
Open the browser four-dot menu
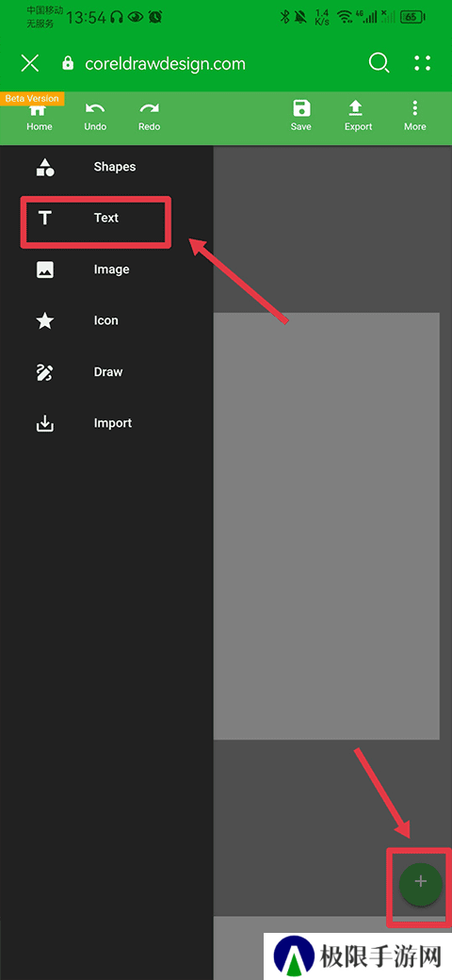click(423, 63)
